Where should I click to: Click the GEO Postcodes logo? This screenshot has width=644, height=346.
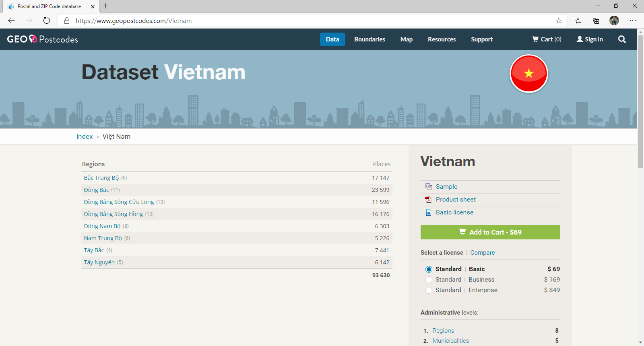pyautogui.click(x=43, y=39)
